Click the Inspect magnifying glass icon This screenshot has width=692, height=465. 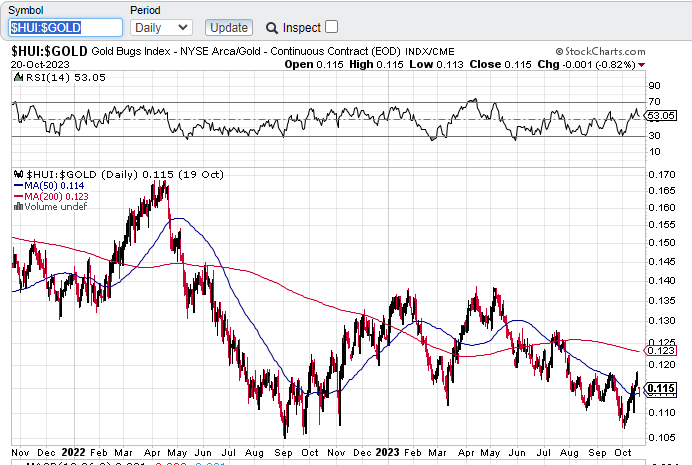[x=272, y=27]
